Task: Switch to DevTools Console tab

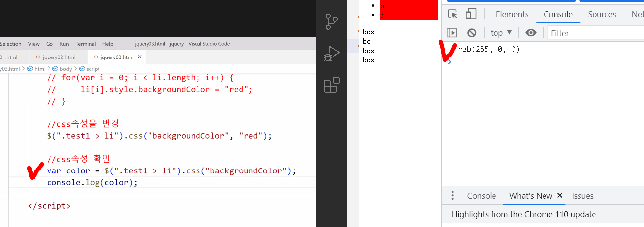Action: point(558,14)
